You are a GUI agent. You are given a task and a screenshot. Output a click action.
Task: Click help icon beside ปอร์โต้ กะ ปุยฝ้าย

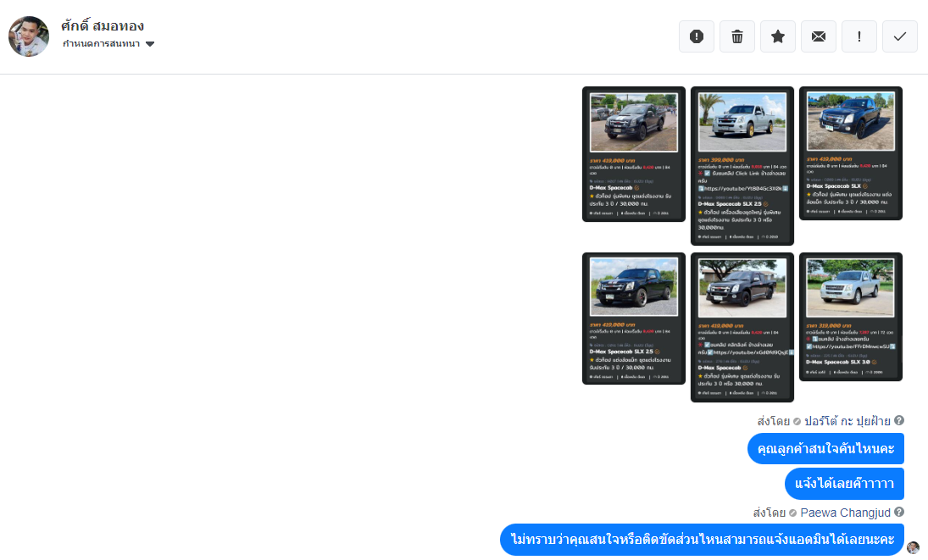[899, 421]
